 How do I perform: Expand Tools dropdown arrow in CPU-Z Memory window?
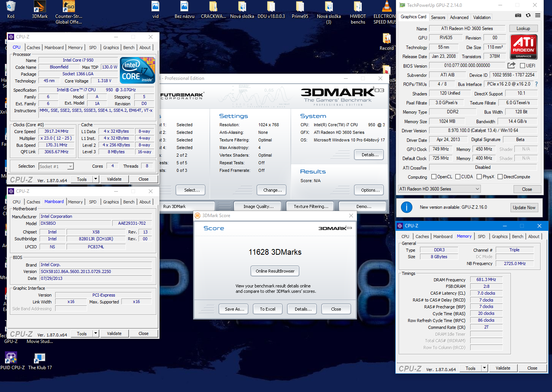click(x=485, y=368)
